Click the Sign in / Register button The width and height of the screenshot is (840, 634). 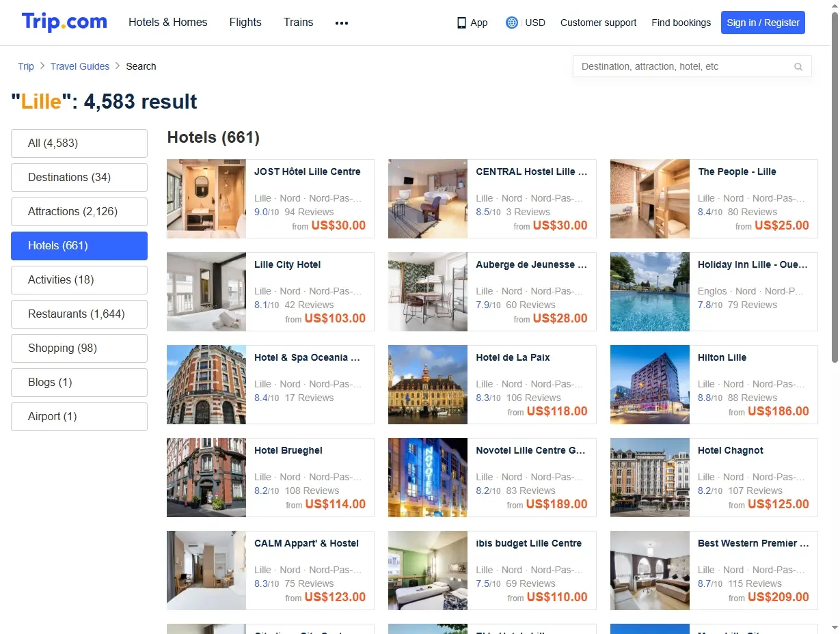click(763, 23)
